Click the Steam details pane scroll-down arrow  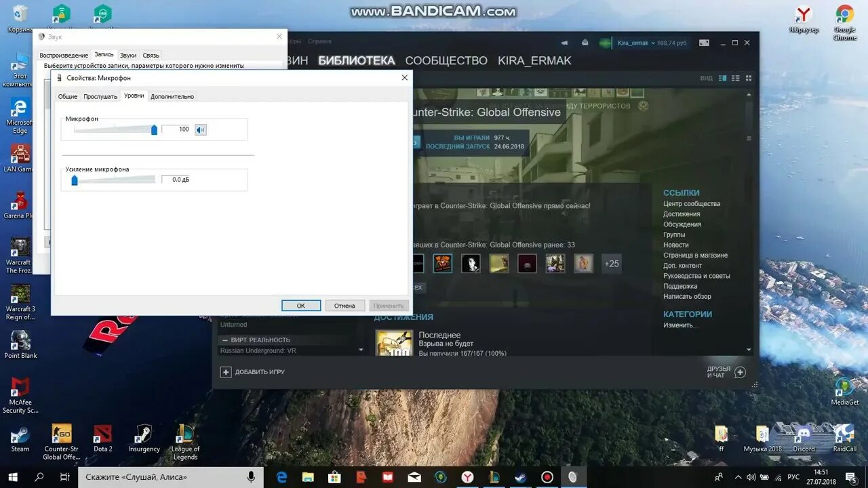pos(749,350)
